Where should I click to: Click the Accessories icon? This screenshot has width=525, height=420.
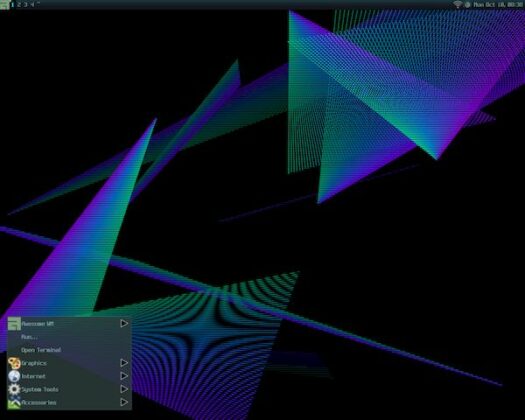[14, 403]
